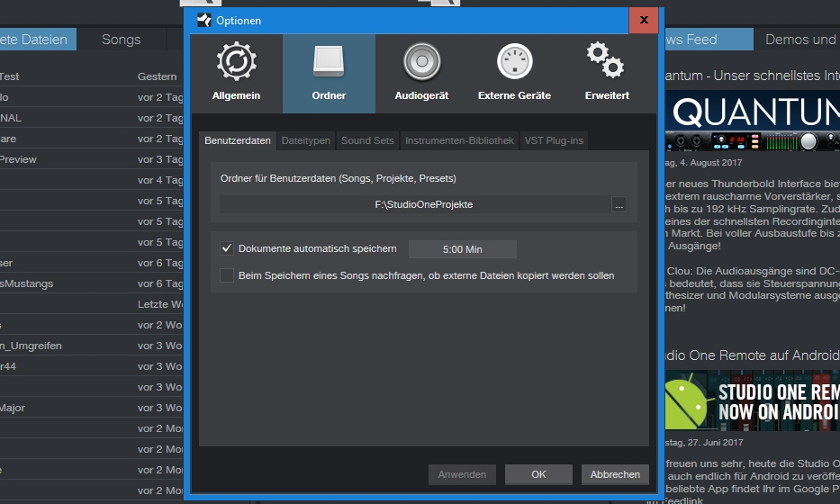The image size is (840, 504).
Task: Switch to the Benutzerdaten tab
Action: pos(238,141)
